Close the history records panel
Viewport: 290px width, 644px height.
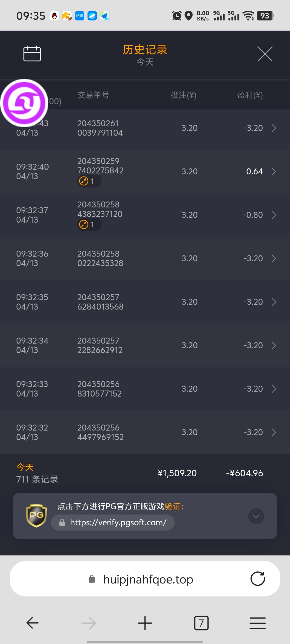265,54
